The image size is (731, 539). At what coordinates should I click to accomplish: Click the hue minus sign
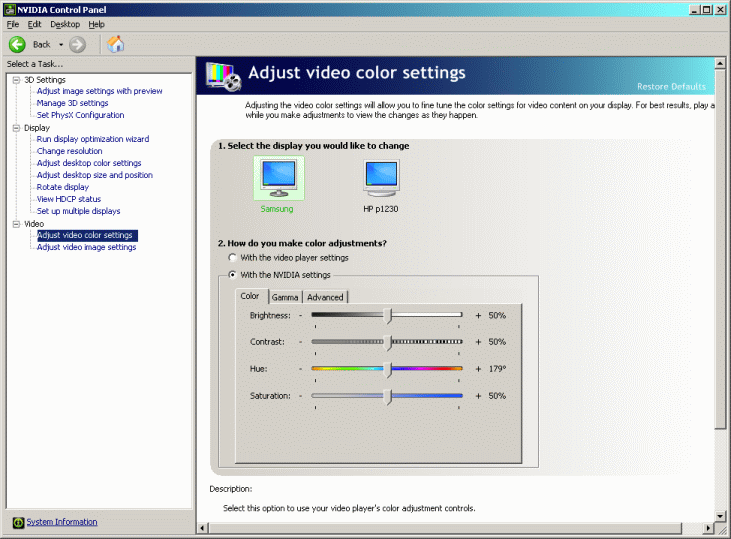click(301, 369)
